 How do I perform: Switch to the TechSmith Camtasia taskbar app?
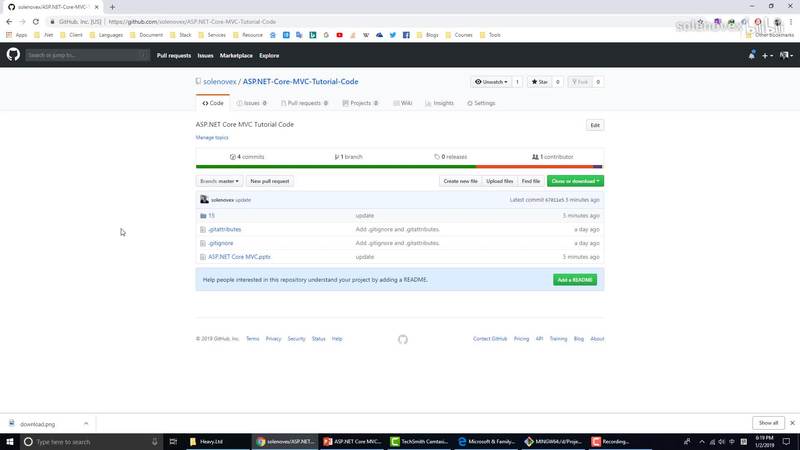click(419, 441)
